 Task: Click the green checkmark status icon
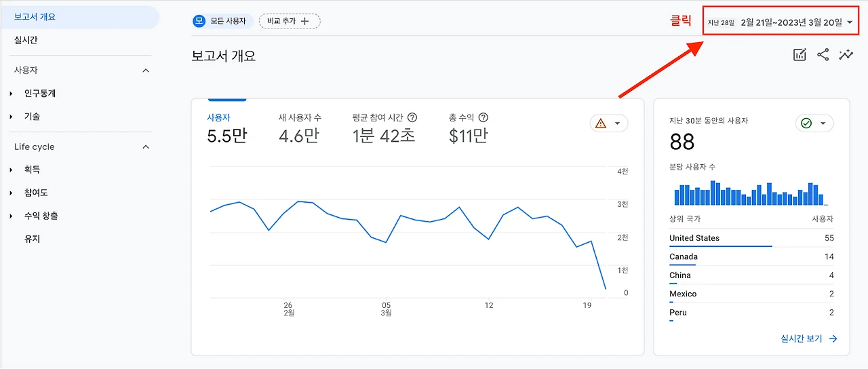point(806,123)
